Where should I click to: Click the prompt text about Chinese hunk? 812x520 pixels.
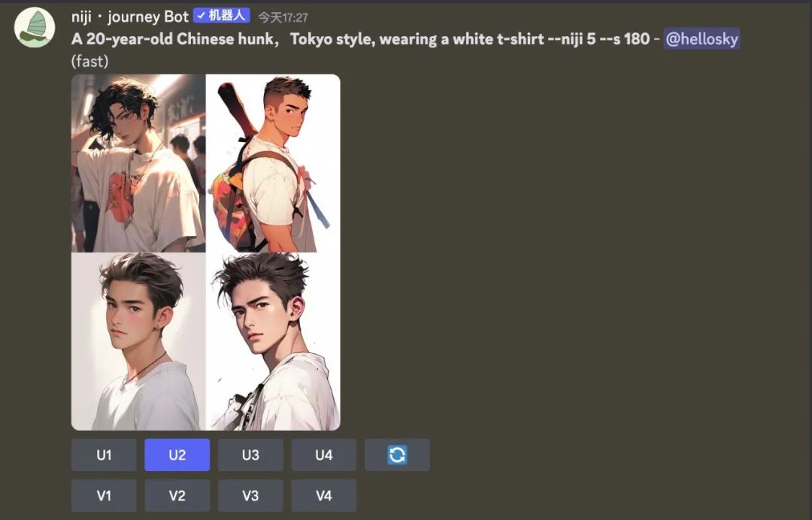tap(360, 39)
